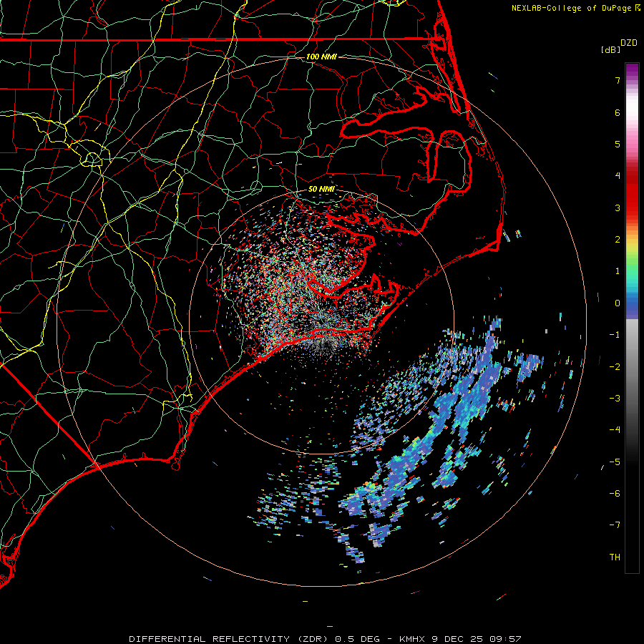
Task: Click the [dB] unit label
Action: [x=610, y=49]
